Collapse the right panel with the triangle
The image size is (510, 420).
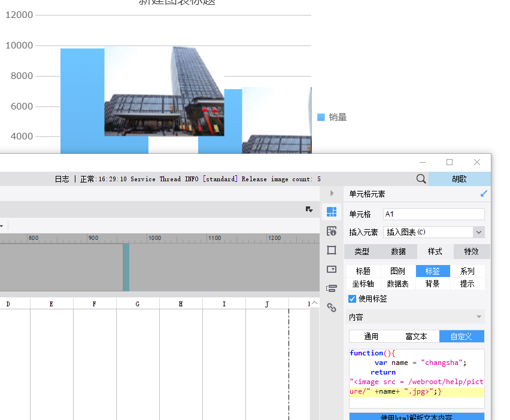pyautogui.click(x=332, y=193)
